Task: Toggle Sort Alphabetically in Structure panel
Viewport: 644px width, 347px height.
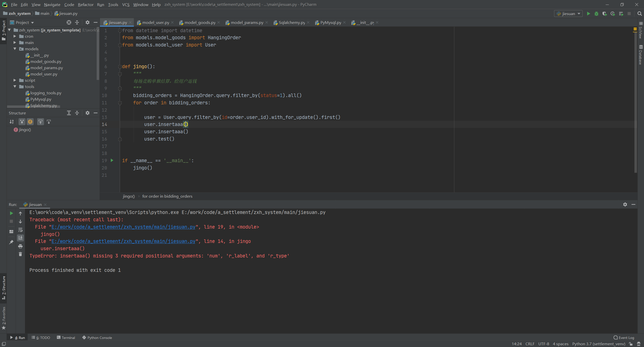Action: pos(12,122)
